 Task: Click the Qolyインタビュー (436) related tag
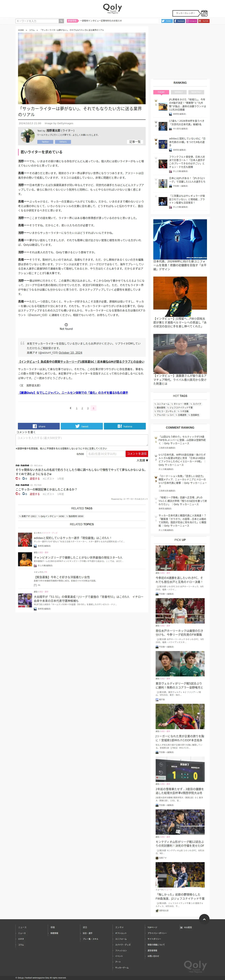coord(51,516)
